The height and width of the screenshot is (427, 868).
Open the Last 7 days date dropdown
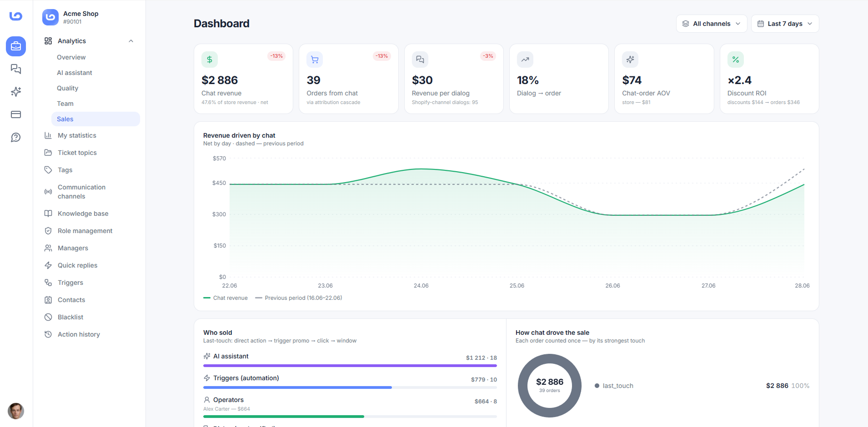785,24
